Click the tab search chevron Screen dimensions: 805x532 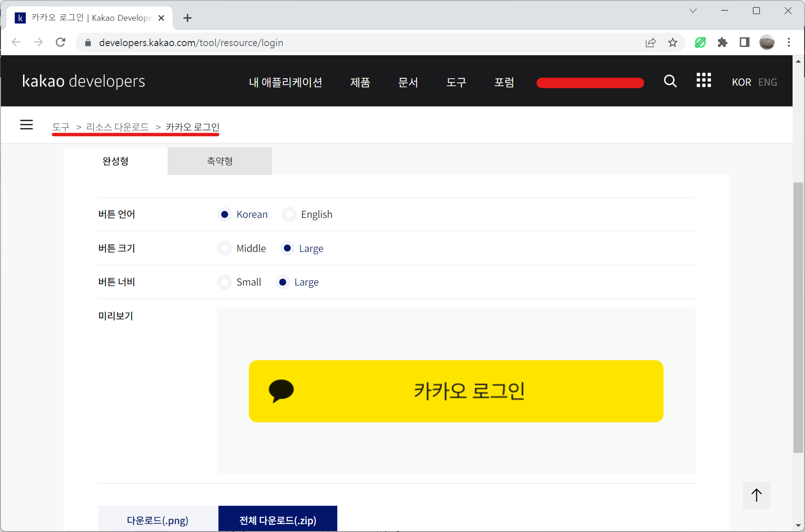pos(693,11)
